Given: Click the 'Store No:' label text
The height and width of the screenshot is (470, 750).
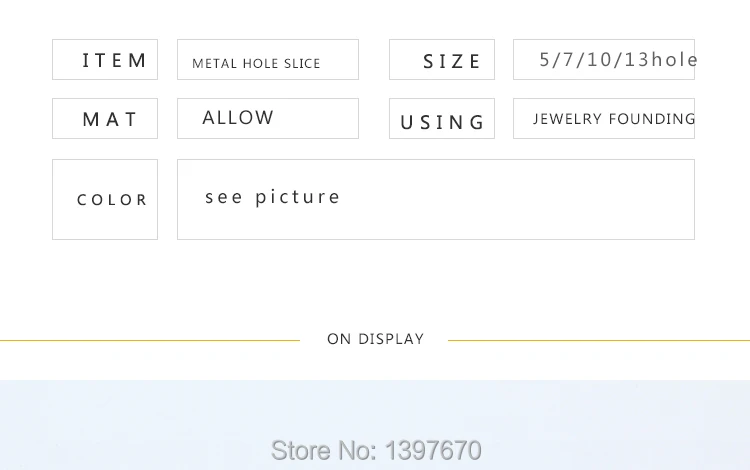Looking at the screenshot, I should (x=325, y=450).
